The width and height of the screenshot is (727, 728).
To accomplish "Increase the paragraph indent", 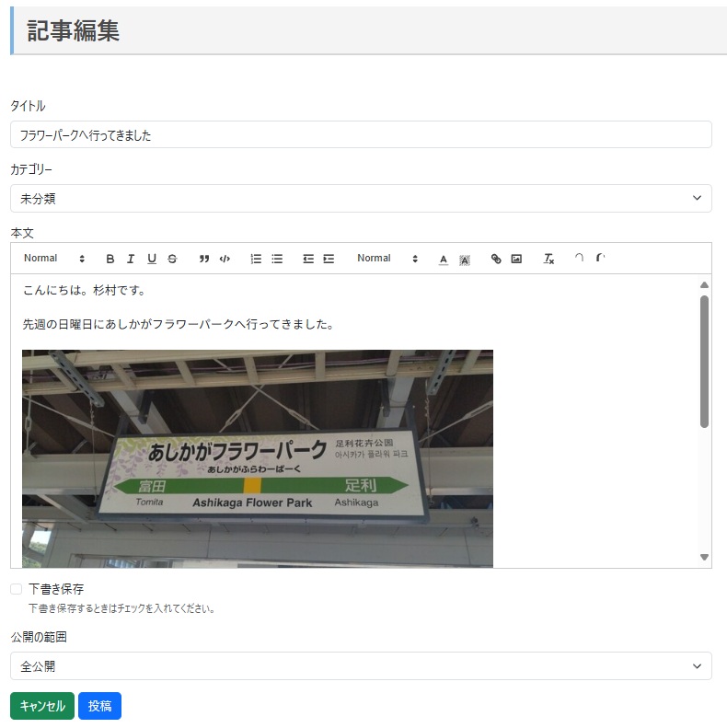I will (329, 259).
